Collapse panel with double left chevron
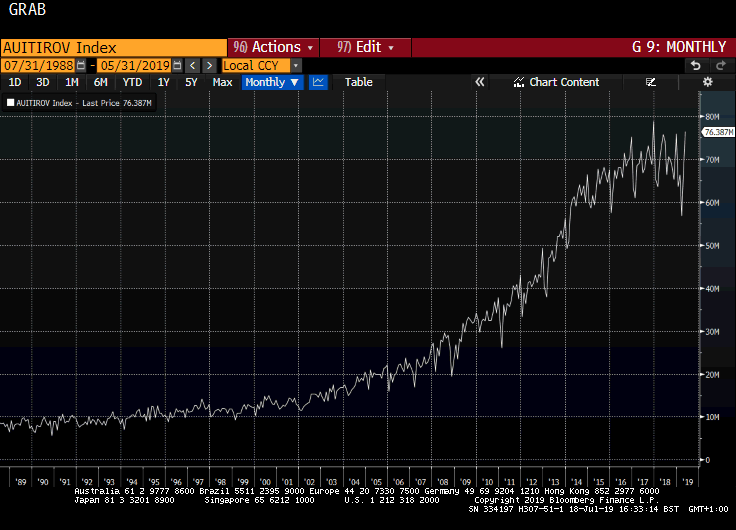The image size is (736, 530). coord(479,82)
